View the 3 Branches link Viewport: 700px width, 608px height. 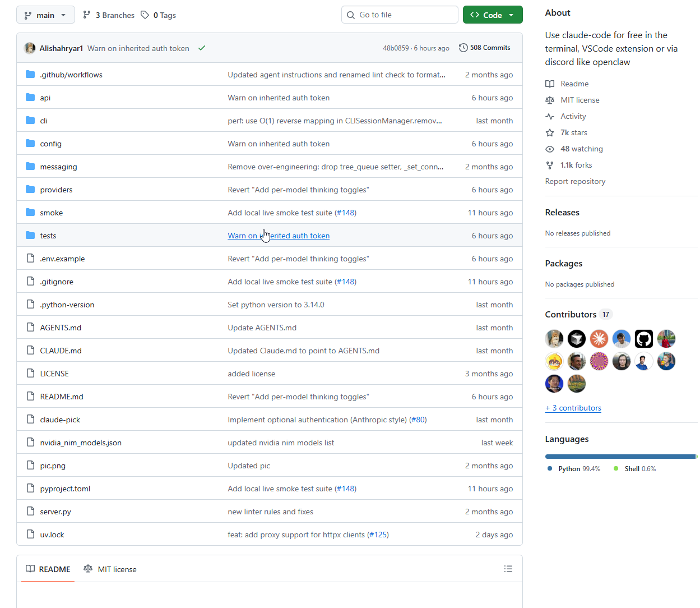(x=109, y=15)
